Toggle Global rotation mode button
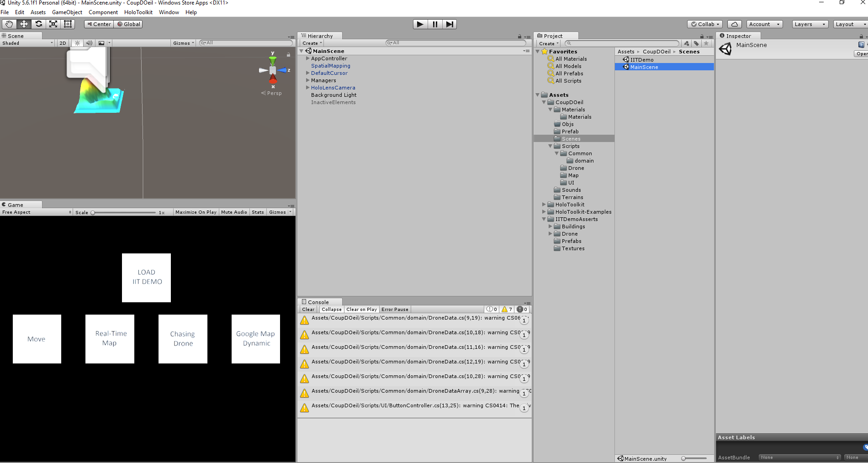Image resolution: width=868 pixels, height=463 pixels. pyautogui.click(x=128, y=24)
